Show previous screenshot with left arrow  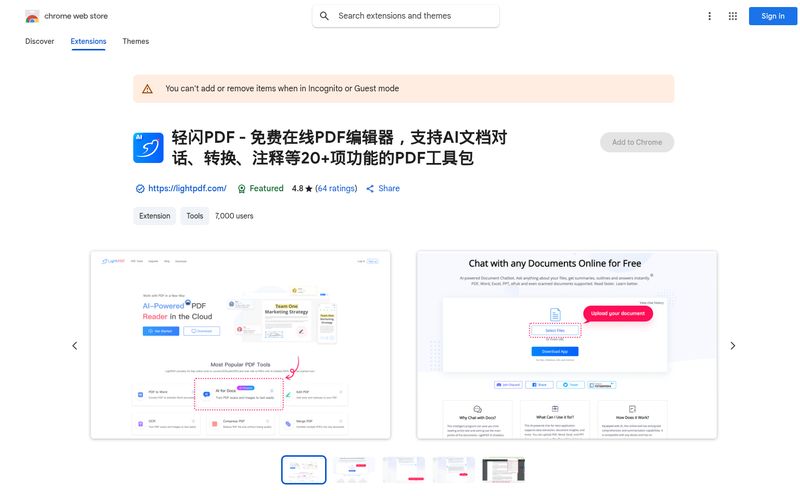pyautogui.click(x=74, y=346)
